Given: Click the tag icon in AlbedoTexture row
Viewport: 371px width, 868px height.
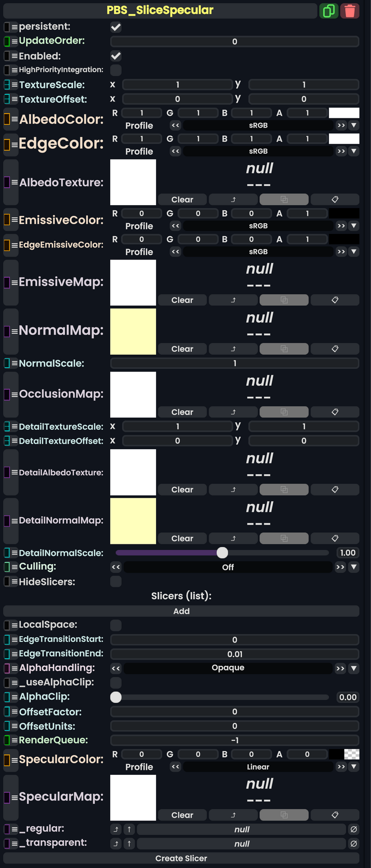Looking at the screenshot, I should (x=335, y=199).
